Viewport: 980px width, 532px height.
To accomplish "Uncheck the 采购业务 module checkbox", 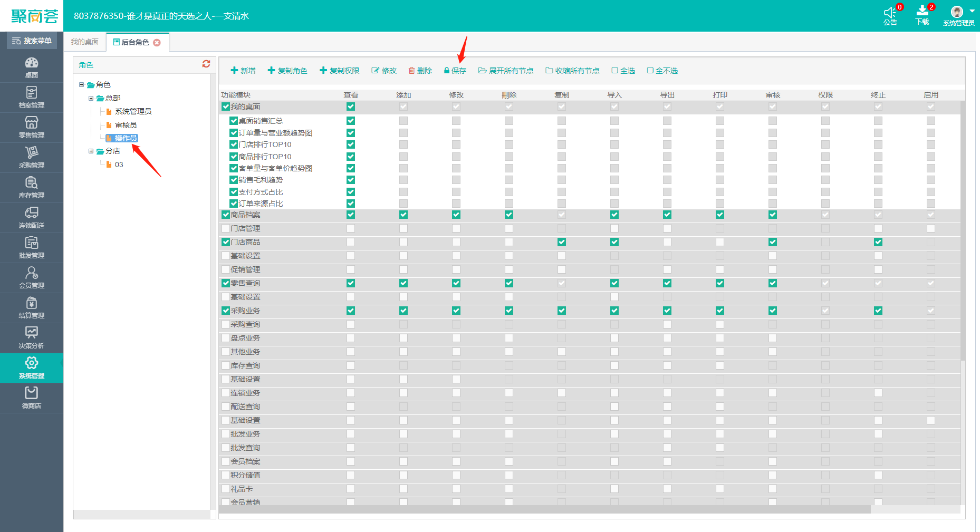I will 226,311.
